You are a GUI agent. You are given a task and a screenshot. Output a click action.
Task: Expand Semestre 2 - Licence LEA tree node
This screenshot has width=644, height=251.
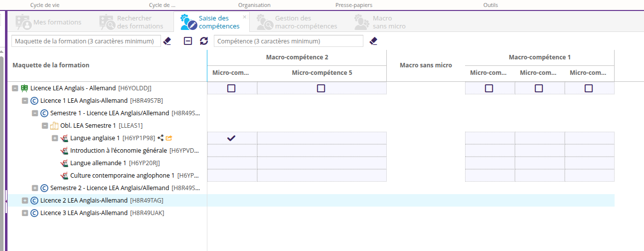pyautogui.click(x=35, y=188)
